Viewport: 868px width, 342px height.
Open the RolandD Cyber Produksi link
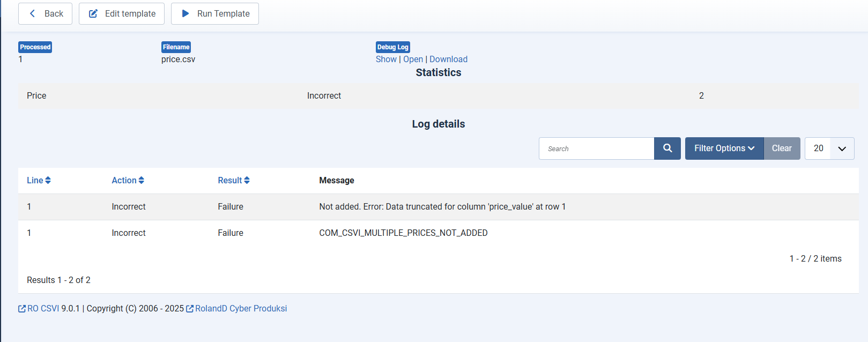[x=241, y=309]
